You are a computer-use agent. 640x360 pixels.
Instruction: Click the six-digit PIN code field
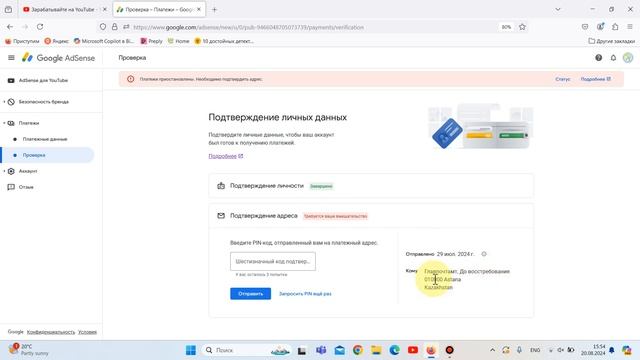tap(273, 261)
